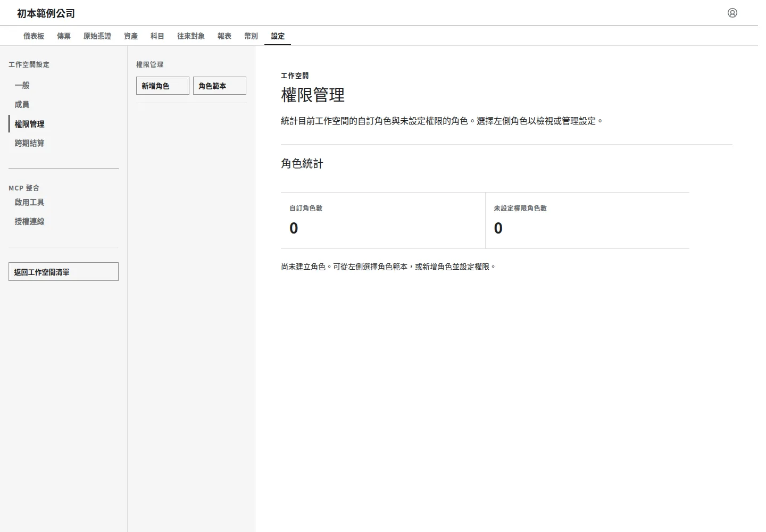Viewport: 766px width, 532px height.
Task: Click the 未設定權限角色數 count value
Action: tap(498, 228)
